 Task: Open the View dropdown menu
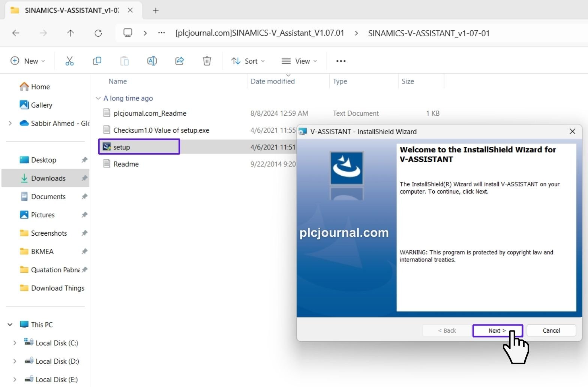[299, 61]
